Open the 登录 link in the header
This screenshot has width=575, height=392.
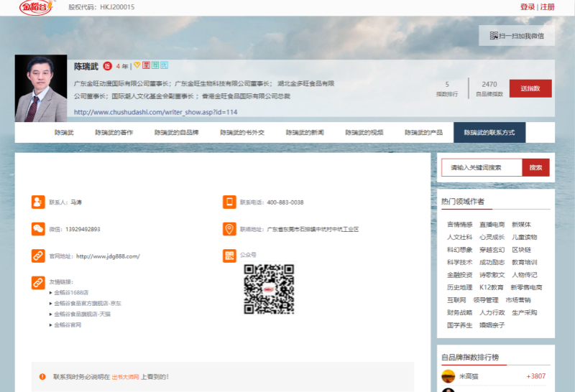click(x=527, y=7)
